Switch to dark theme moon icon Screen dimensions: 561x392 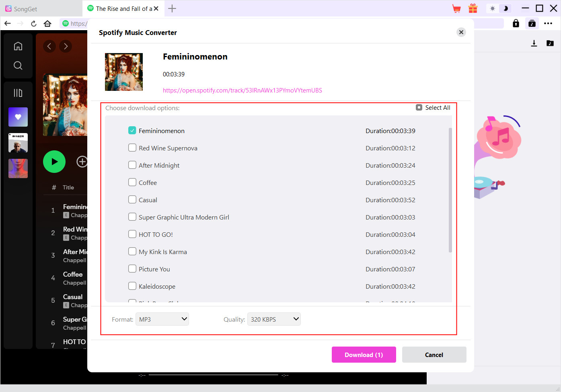(x=506, y=8)
